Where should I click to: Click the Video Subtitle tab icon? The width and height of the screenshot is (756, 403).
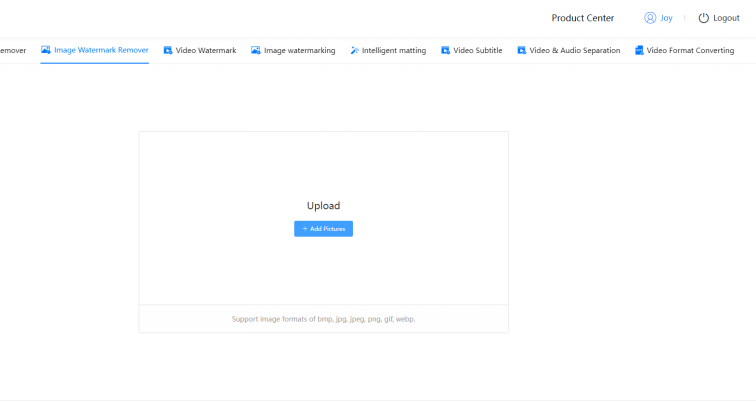click(x=446, y=50)
